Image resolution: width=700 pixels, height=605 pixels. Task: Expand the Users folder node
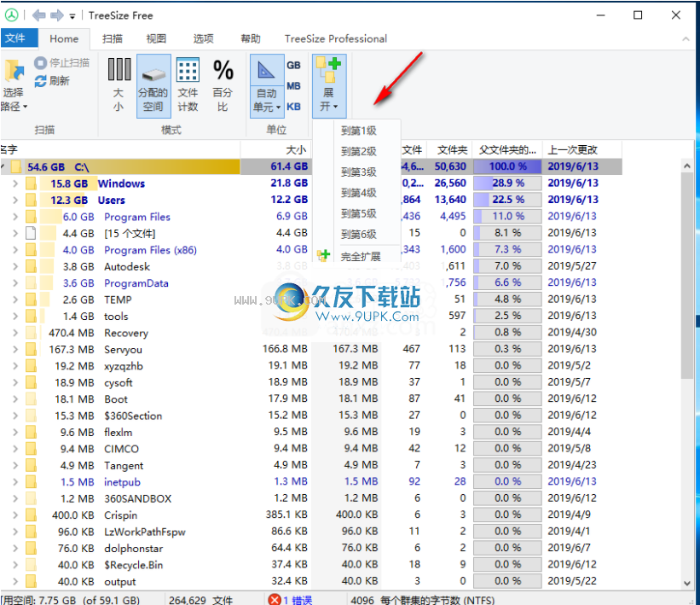[15, 201]
